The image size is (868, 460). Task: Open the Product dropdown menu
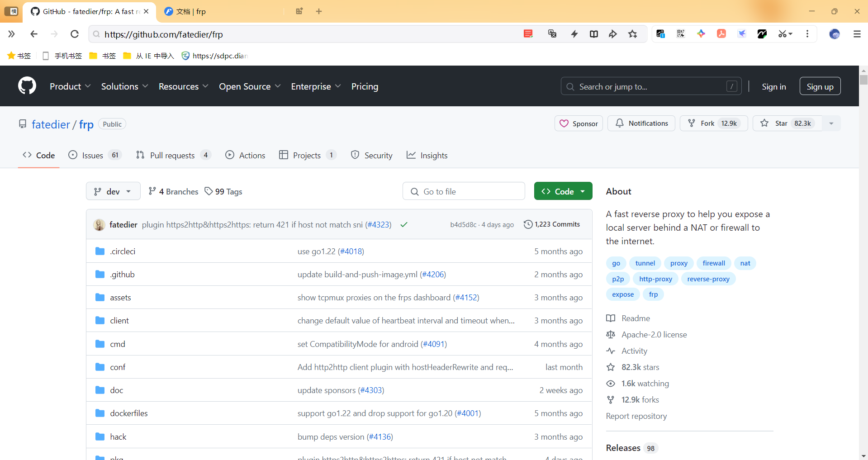(x=70, y=86)
